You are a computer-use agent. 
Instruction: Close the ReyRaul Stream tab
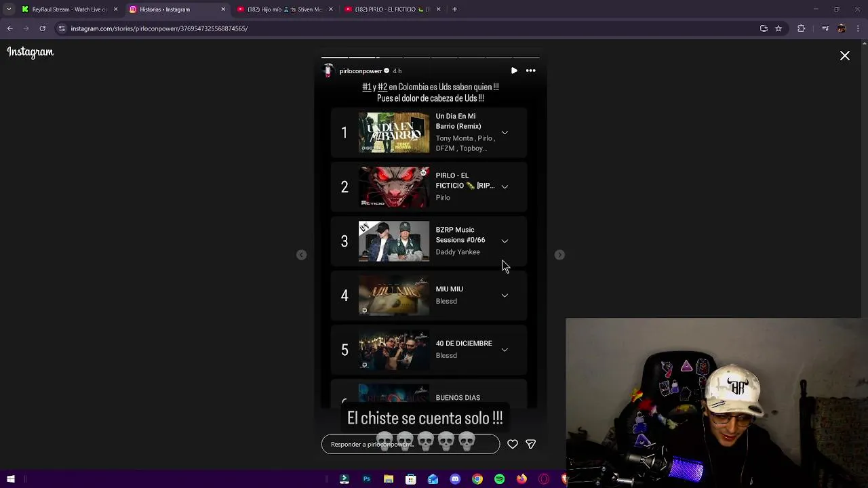click(115, 9)
